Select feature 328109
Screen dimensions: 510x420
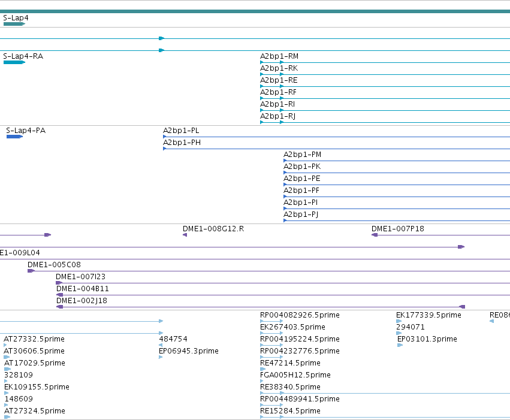pyautogui.click(x=19, y=376)
